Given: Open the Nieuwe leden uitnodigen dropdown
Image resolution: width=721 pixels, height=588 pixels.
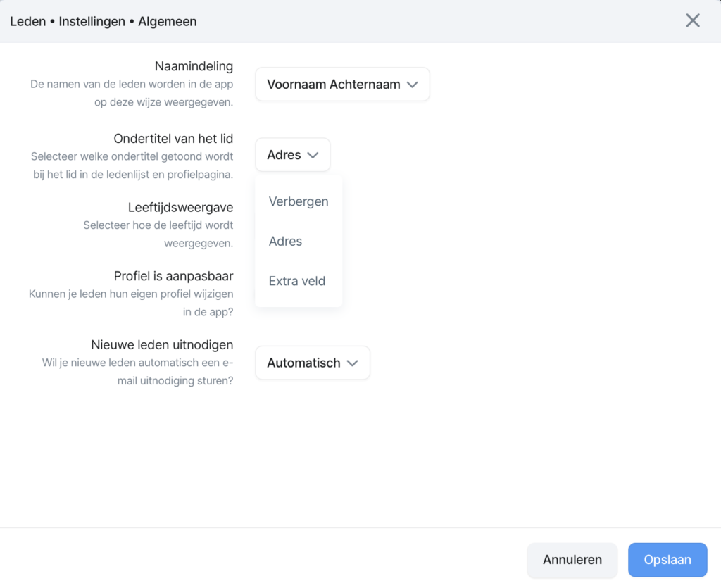Looking at the screenshot, I should pos(313,363).
